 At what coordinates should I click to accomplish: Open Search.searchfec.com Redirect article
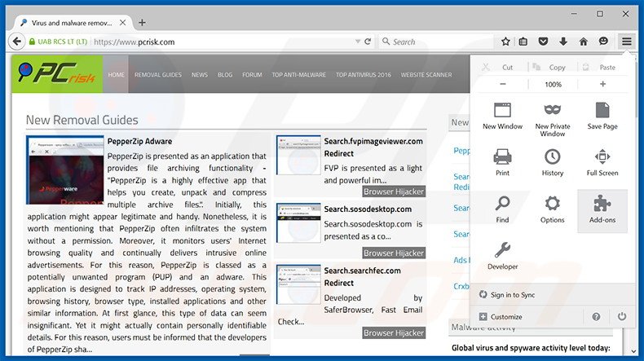(362, 277)
